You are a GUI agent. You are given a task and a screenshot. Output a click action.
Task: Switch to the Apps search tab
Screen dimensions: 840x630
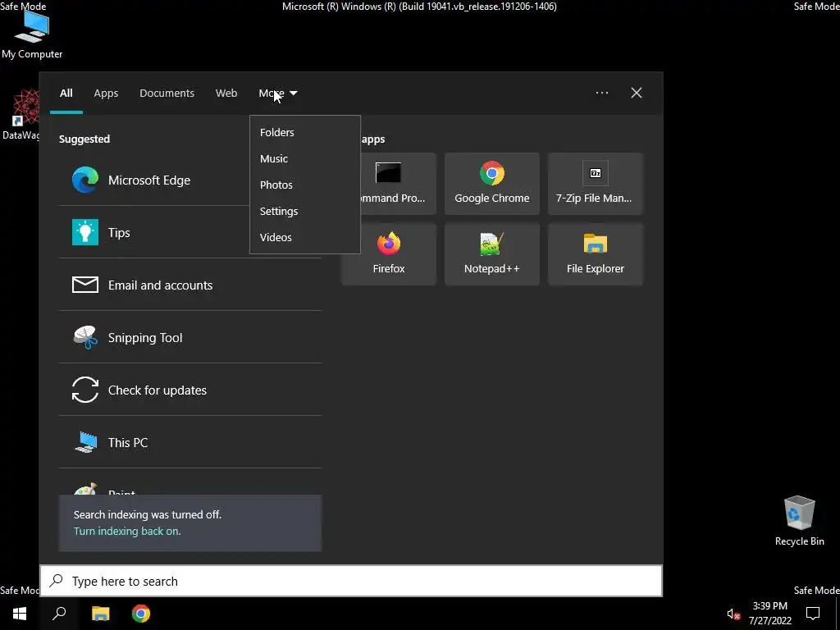pos(106,94)
